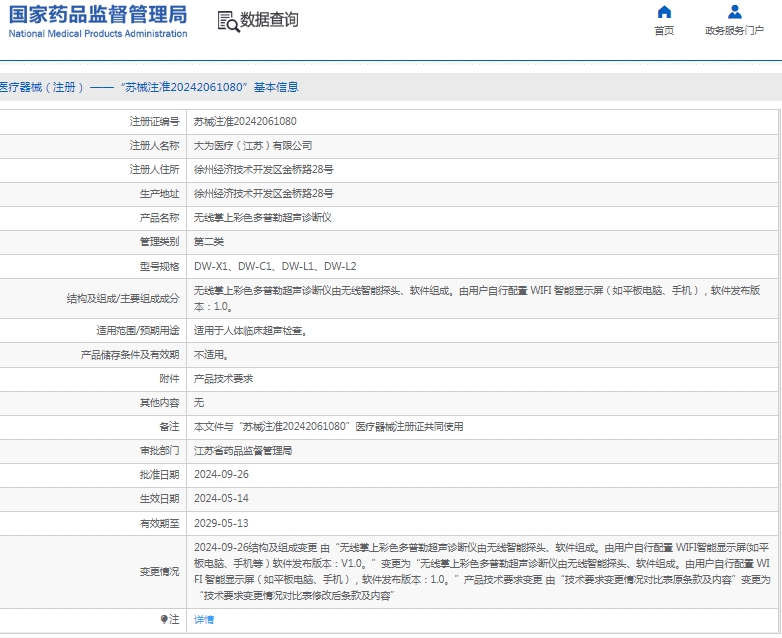The image size is (782, 638).
Task: Open the 政务服务门户 person icon
Action: click(x=734, y=11)
